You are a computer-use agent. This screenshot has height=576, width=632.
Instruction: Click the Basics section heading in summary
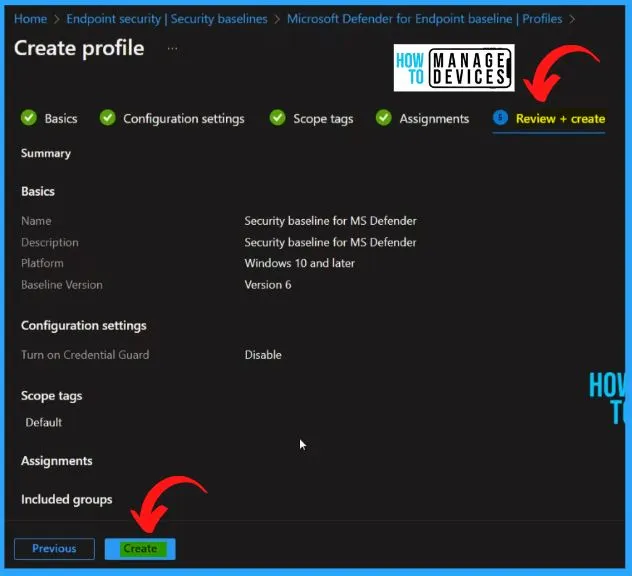[x=38, y=191]
